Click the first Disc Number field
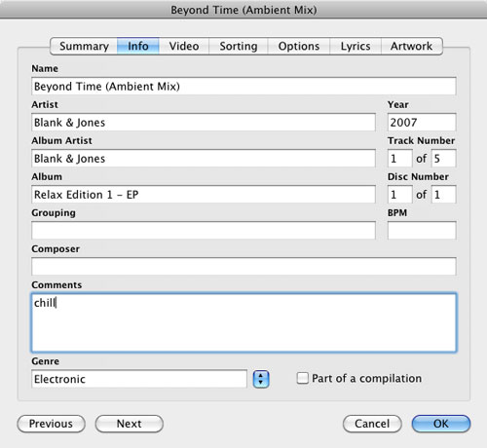Screen dimensions: 487x448 point(400,195)
